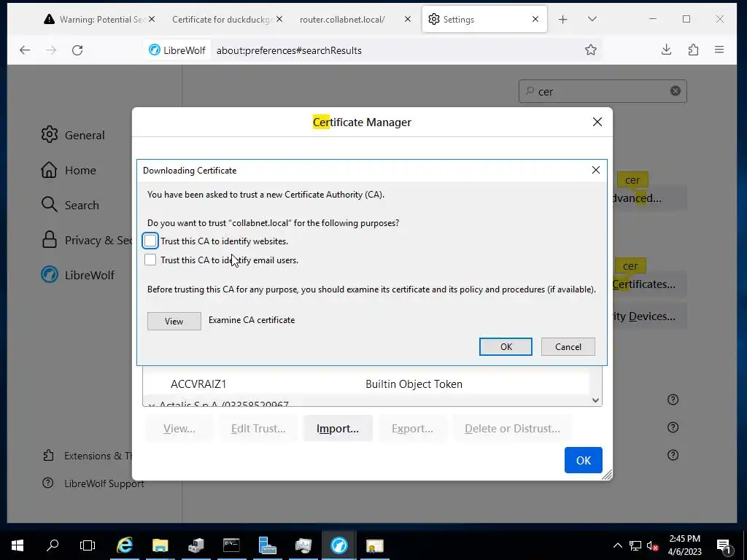
Task: Click the Security Devices... button
Action: [649, 316]
